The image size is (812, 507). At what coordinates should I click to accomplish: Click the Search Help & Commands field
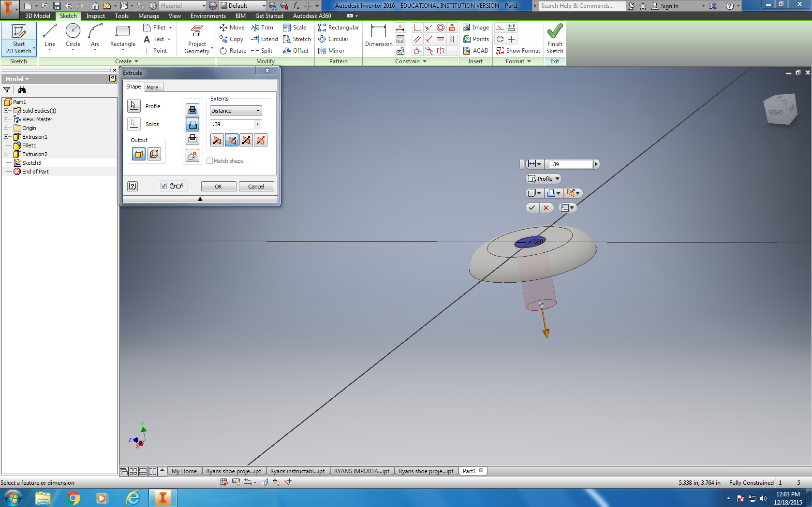click(x=581, y=6)
